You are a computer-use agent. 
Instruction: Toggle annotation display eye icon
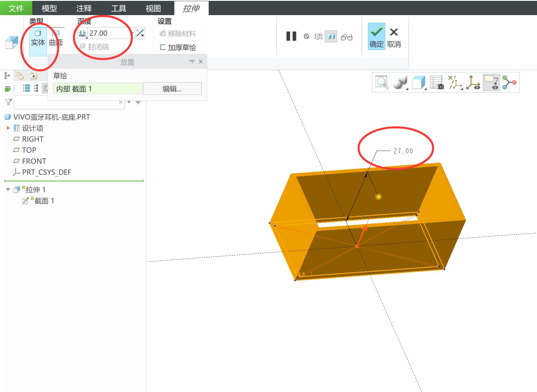(x=491, y=83)
